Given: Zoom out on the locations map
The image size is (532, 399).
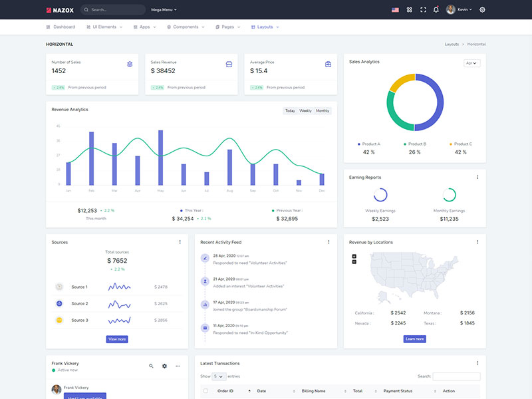Looking at the screenshot, I should pyautogui.click(x=354, y=262).
